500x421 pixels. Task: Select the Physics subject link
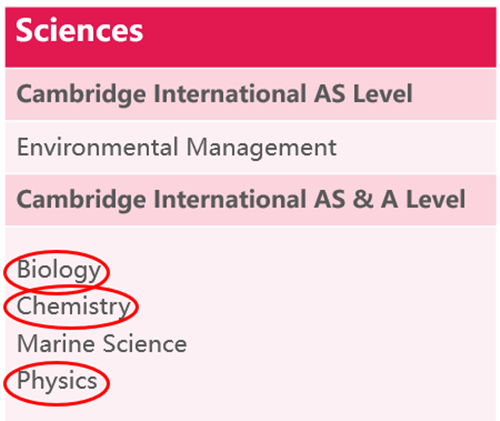(x=57, y=381)
